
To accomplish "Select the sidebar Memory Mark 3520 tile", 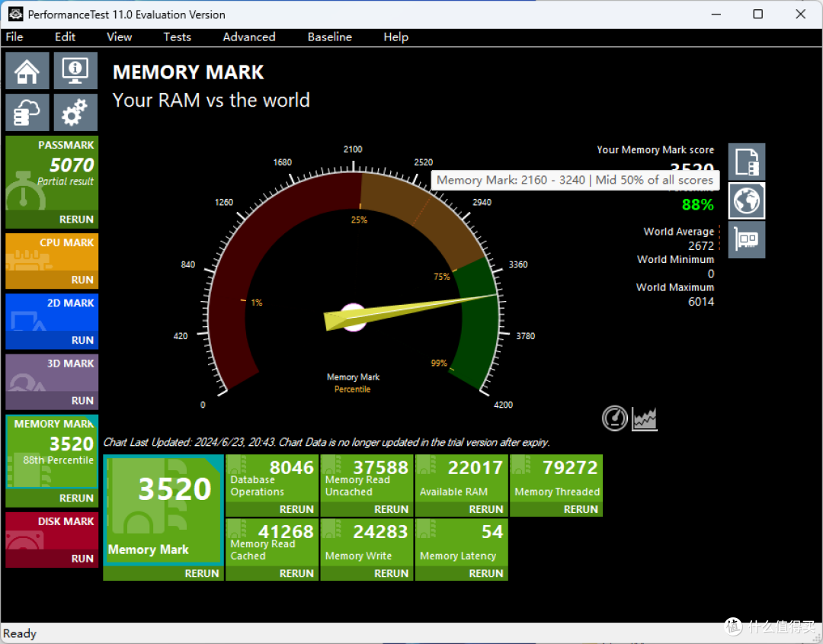I will [52, 452].
